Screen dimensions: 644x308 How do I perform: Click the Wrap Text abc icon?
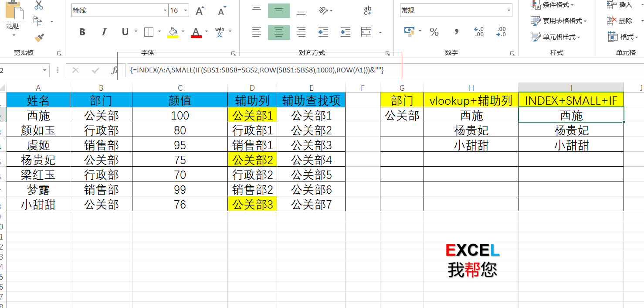point(368,10)
